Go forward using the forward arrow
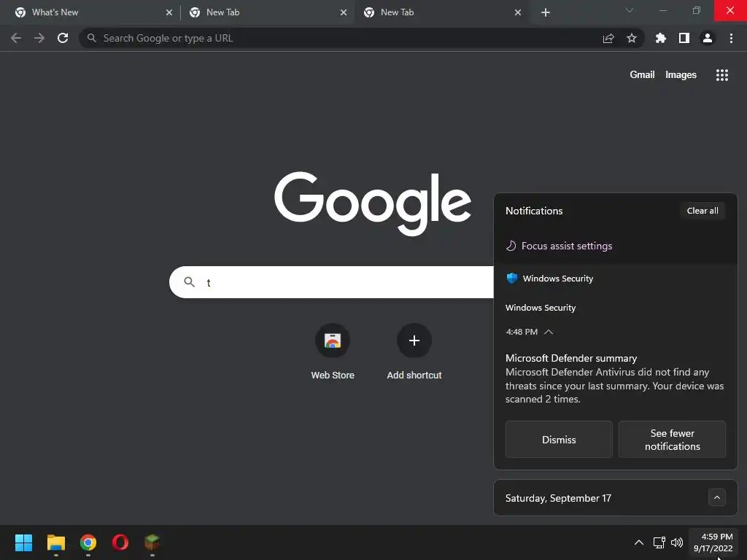The height and width of the screenshot is (560, 747). coord(39,38)
